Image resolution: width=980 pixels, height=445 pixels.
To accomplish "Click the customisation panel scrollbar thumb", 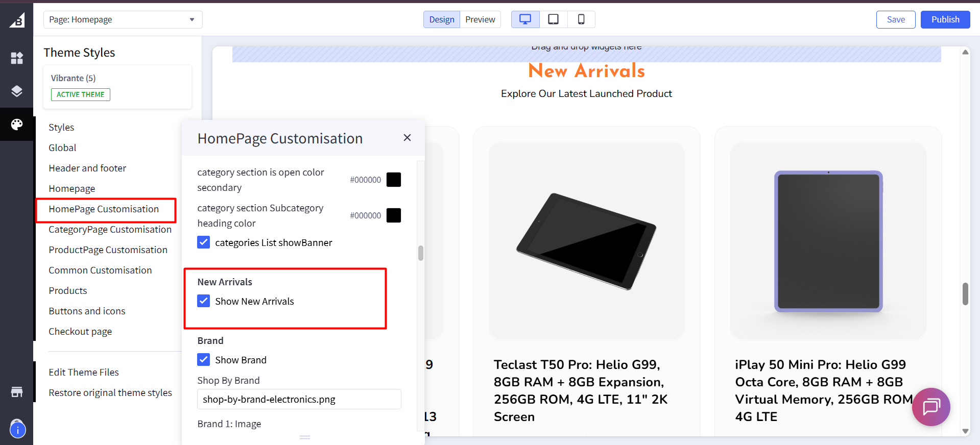I will [421, 253].
